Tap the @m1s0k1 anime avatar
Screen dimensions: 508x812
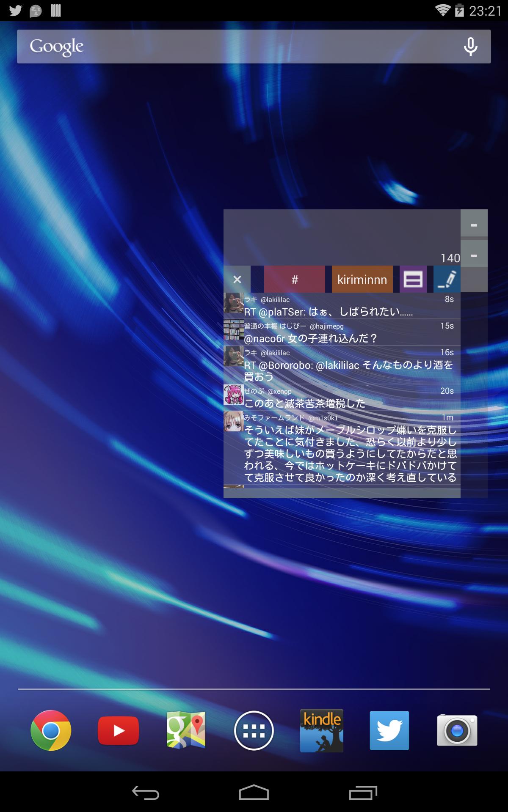tap(233, 422)
